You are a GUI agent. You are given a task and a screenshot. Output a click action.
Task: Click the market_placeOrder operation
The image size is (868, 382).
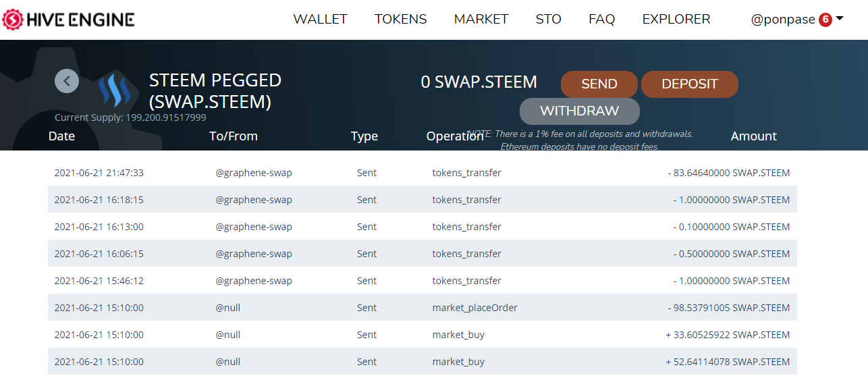[475, 308]
